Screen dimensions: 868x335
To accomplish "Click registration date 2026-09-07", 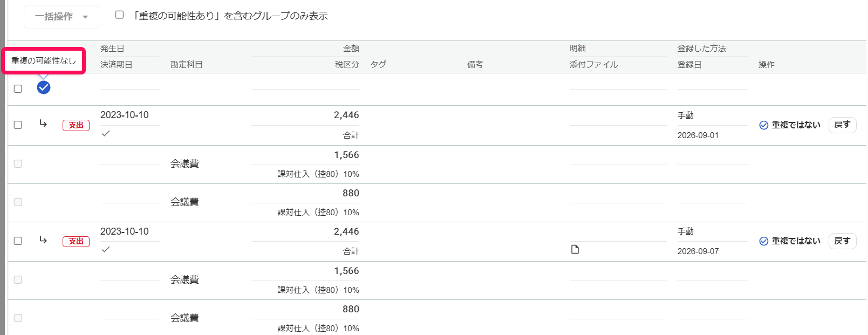I will [698, 251].
